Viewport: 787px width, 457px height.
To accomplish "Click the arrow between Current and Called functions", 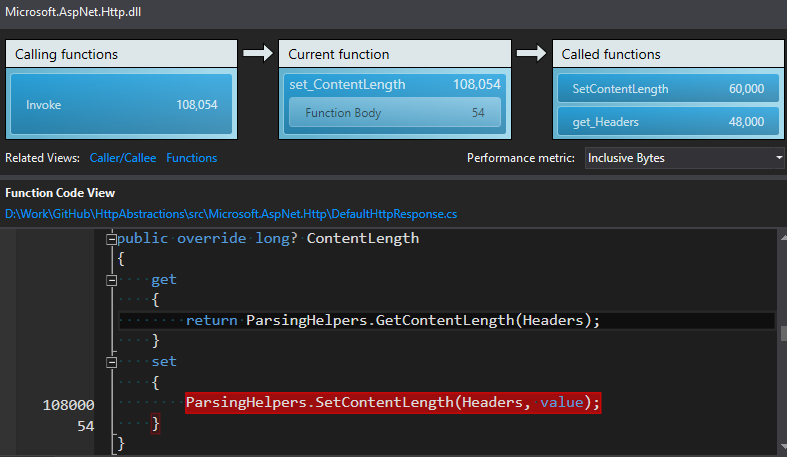I will tap(531, 53).
